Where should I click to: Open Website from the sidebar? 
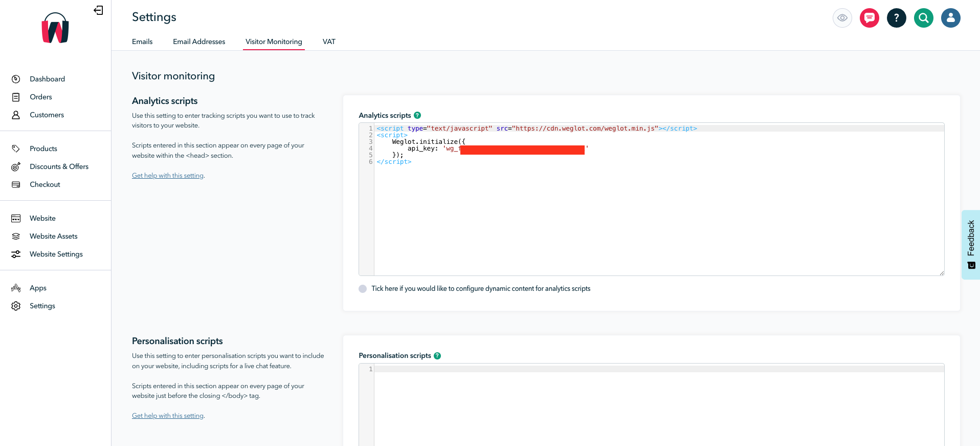pyautogui.click(x=42, y=218)
